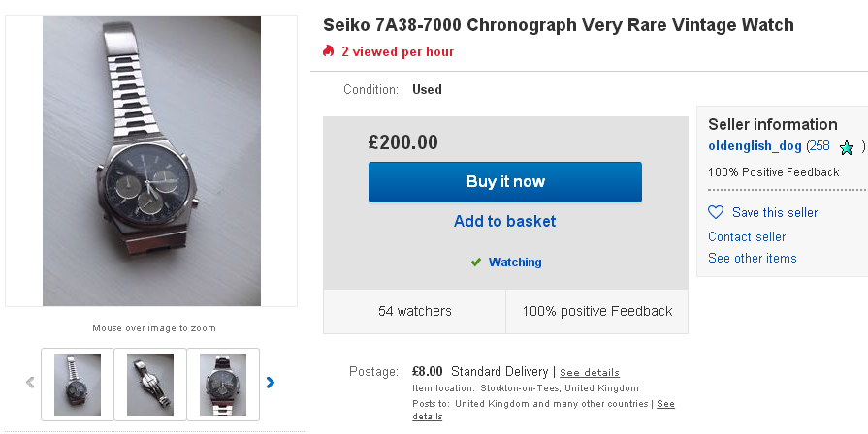Click the 100% positive Feedback box
This screenshot has height=434, width=868.
tap(596, 311)
